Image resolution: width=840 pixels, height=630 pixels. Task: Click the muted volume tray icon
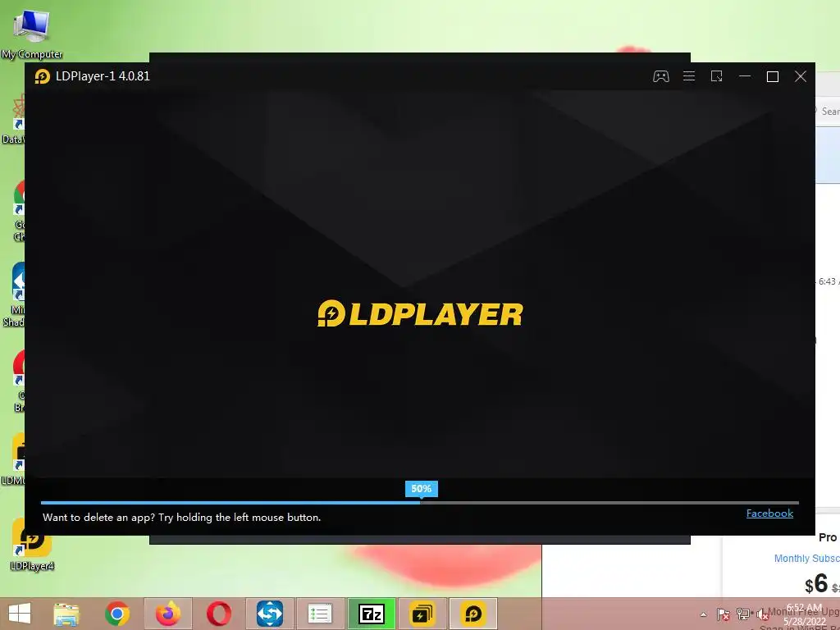(x=762, y=615)
